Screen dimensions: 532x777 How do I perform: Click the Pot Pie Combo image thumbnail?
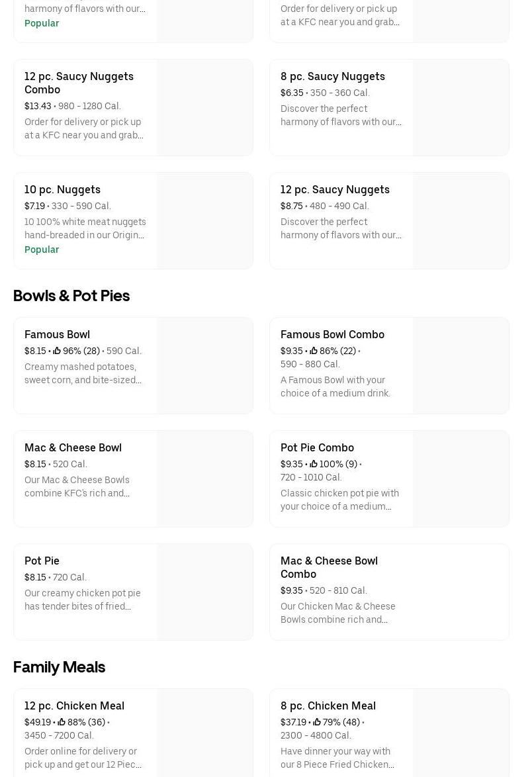pos(461,479)
